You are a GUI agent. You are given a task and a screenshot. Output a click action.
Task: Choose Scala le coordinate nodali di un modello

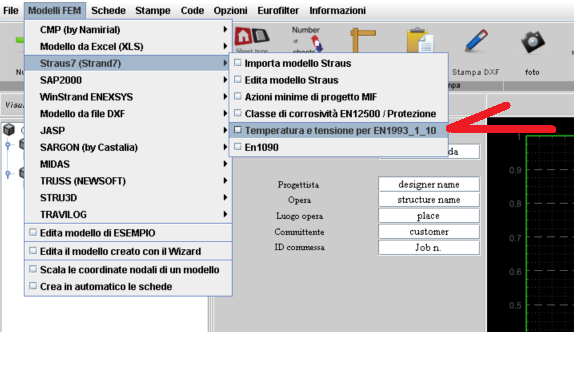tap(128, 270)
